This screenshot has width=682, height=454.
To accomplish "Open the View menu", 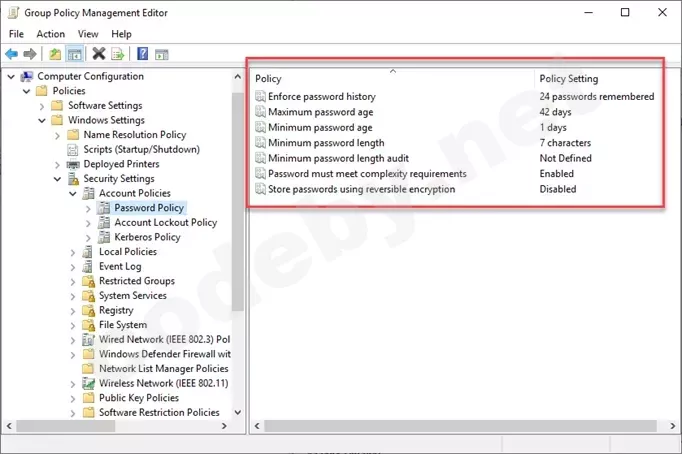I will pos(88,34).
